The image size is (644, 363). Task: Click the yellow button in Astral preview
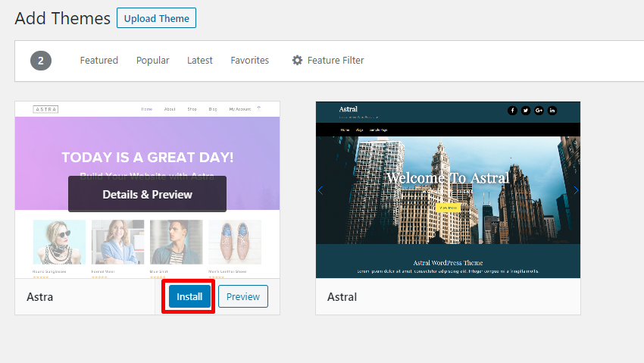click(448, 208)
